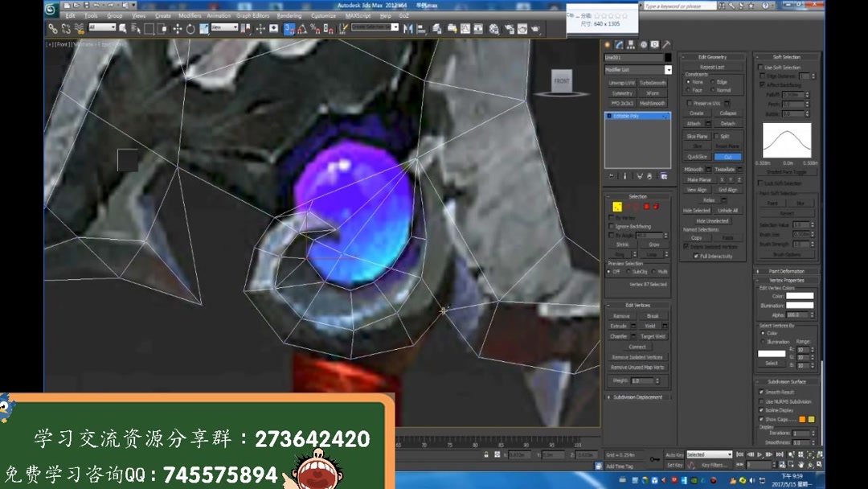The image size is (868, 489).
Task: Select the Select and Move tool
Action: click(x=177, y=30)
